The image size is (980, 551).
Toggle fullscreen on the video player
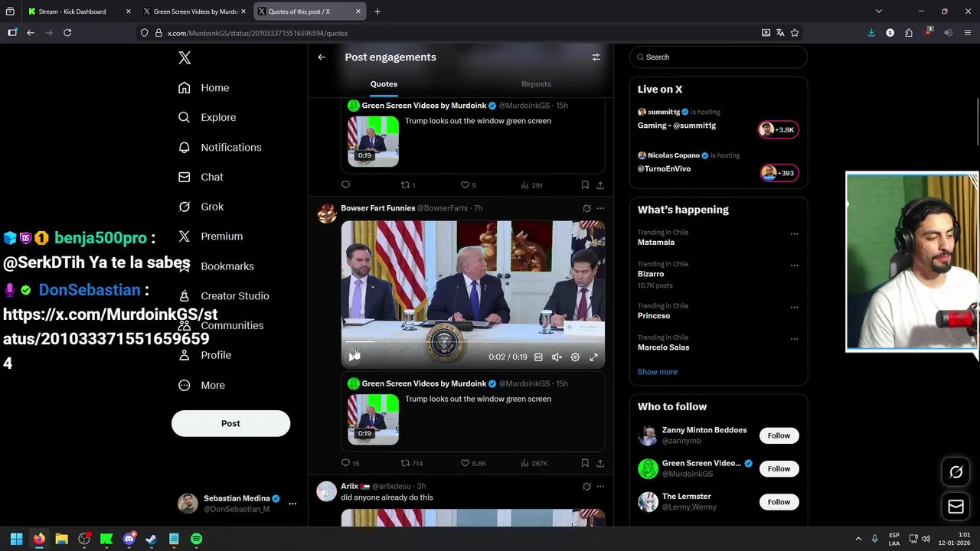click(x=593, y=357)
